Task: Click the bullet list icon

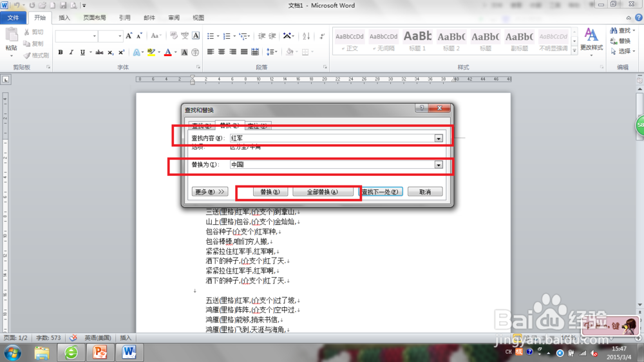Action: point(211,36)
